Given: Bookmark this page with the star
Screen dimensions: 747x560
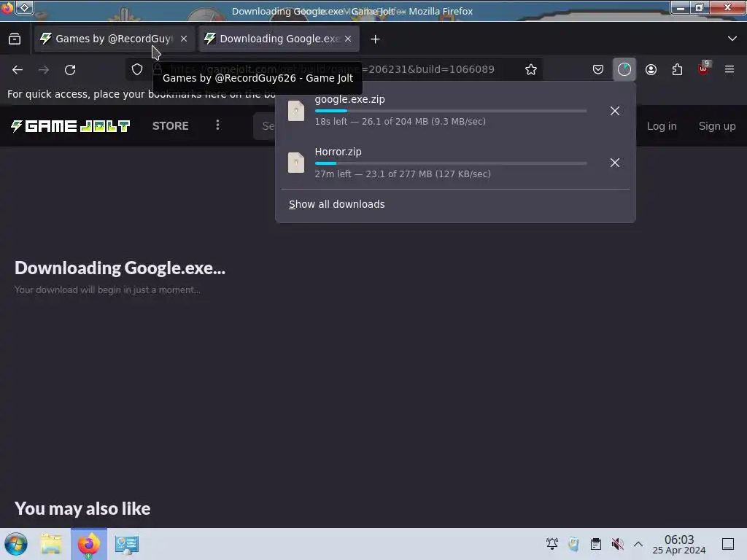Looking at the screenshot, I should [531, 69].
